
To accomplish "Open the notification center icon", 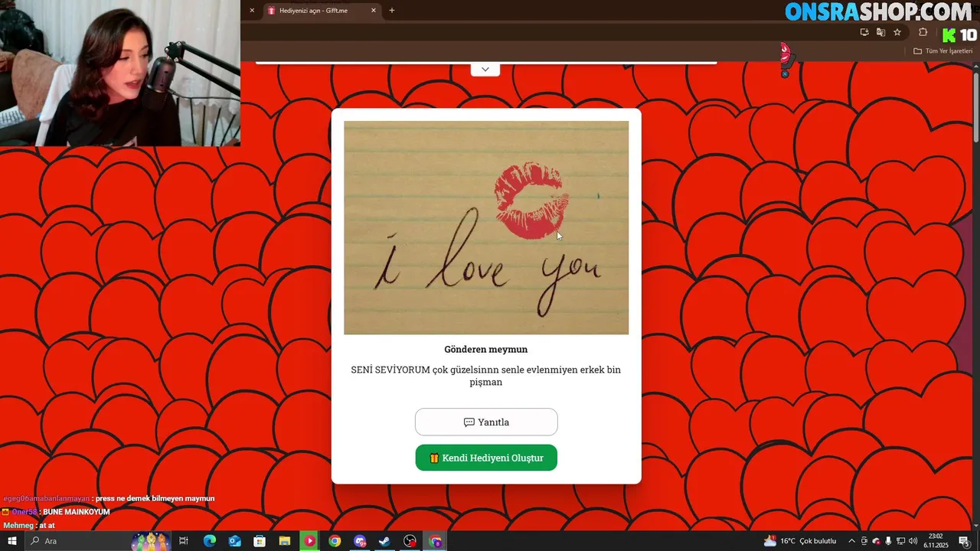I will (965, 541).
